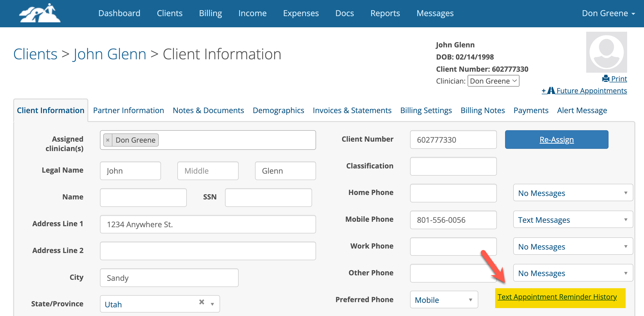Open the Preferred Phone Mobile dropdown

(x=444, y=299)
